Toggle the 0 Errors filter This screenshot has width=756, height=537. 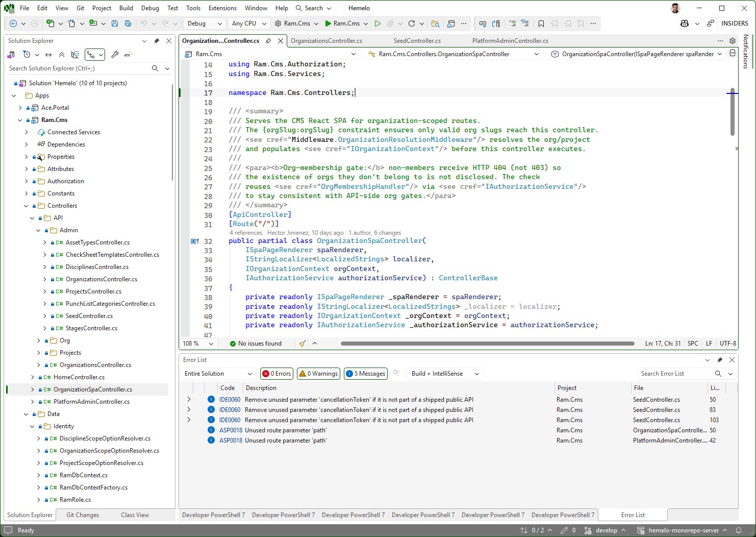276,374
